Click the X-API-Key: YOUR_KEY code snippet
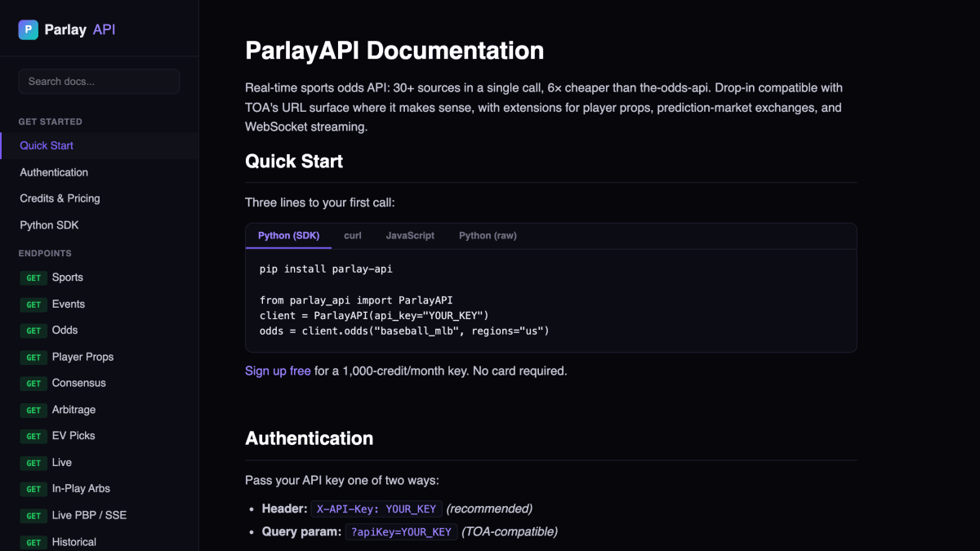980x551 pixels. [376, 509]
